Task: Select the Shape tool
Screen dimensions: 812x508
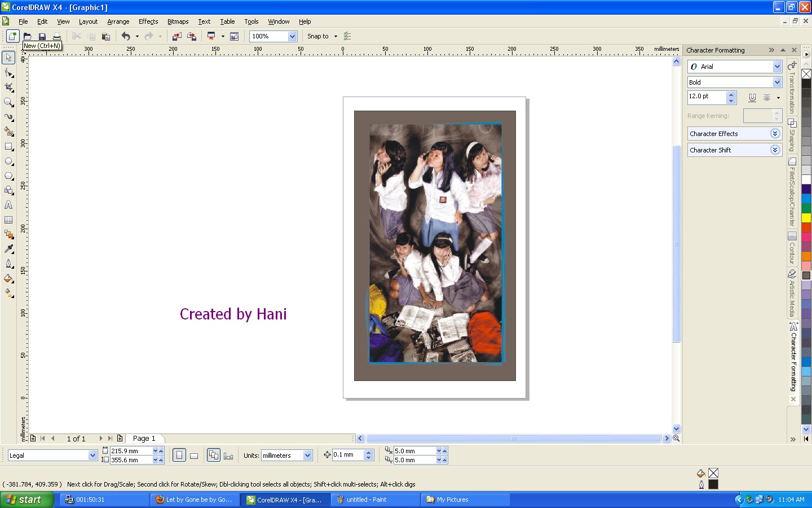Action: 8,73
